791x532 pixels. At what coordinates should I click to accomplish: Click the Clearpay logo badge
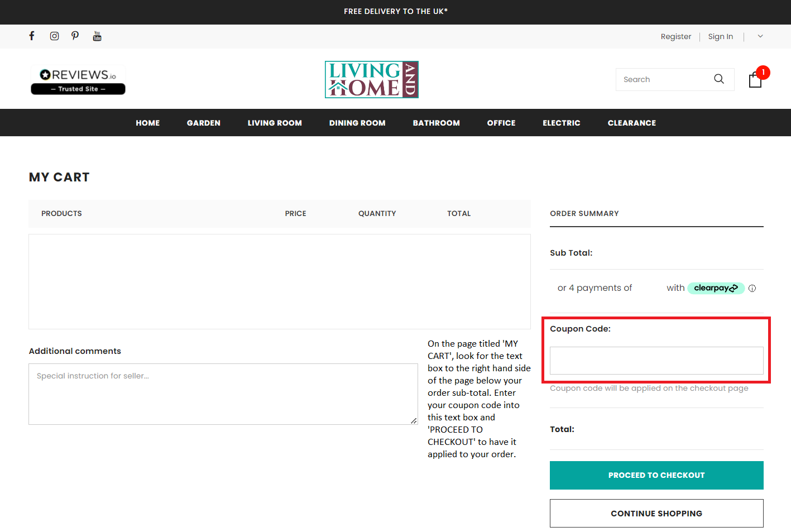(716, 288)
